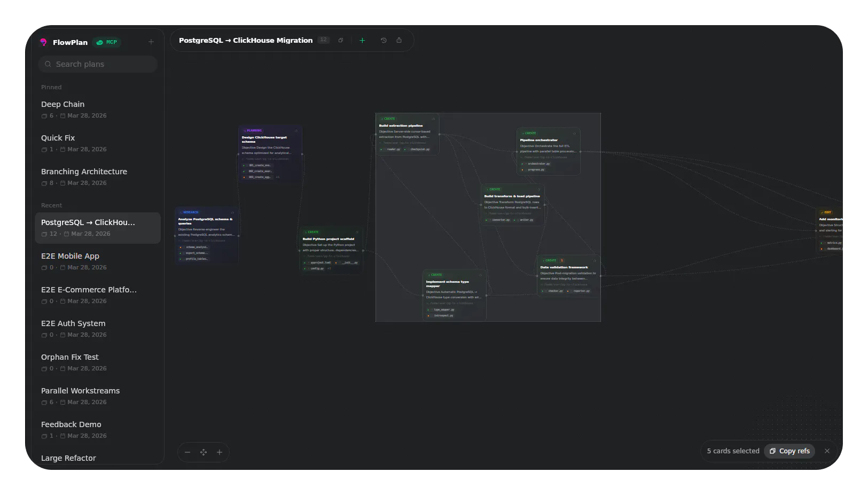Open the E2E Mobile App plan

coord(98,261)
